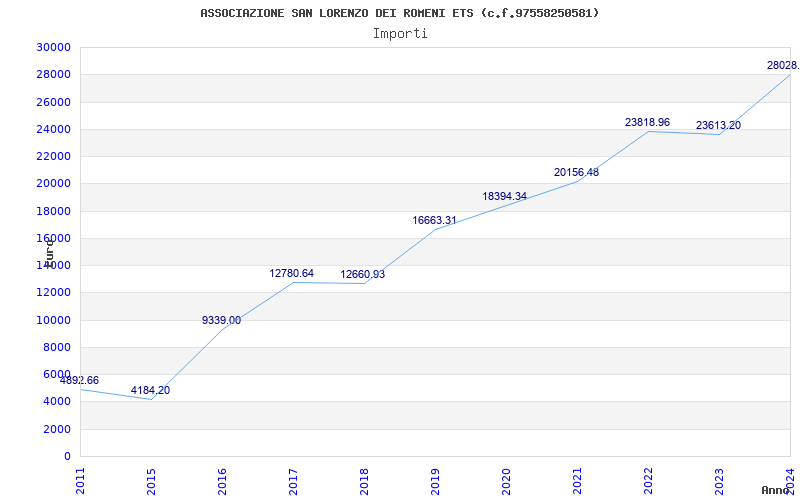800x500 pixels.
Task: Select the data label 16663.31
Action: (x=435, y=220)
